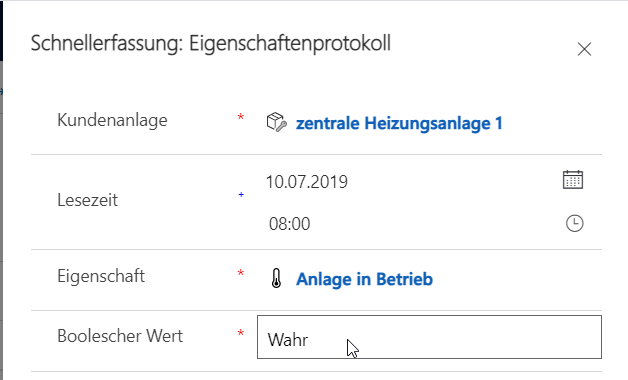Screen dimensions: 628x380
Task: Click the red asterisk beside Eigenschaft
Action: point(241,273)
